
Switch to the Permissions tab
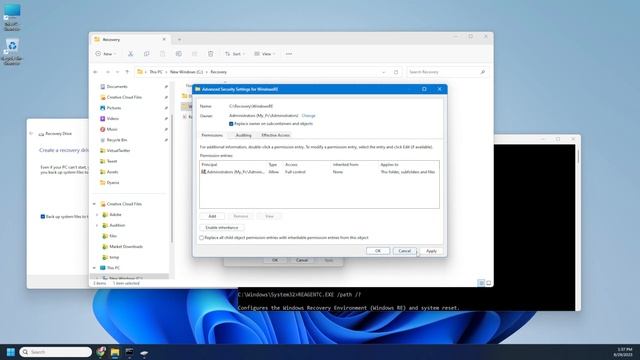(212, 135)
